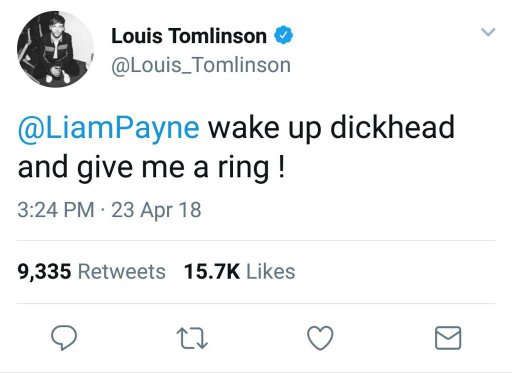The height and width of the screenshot is (373, 512).
Task: Click the Likes label
Action: click(x=270, y=271)
